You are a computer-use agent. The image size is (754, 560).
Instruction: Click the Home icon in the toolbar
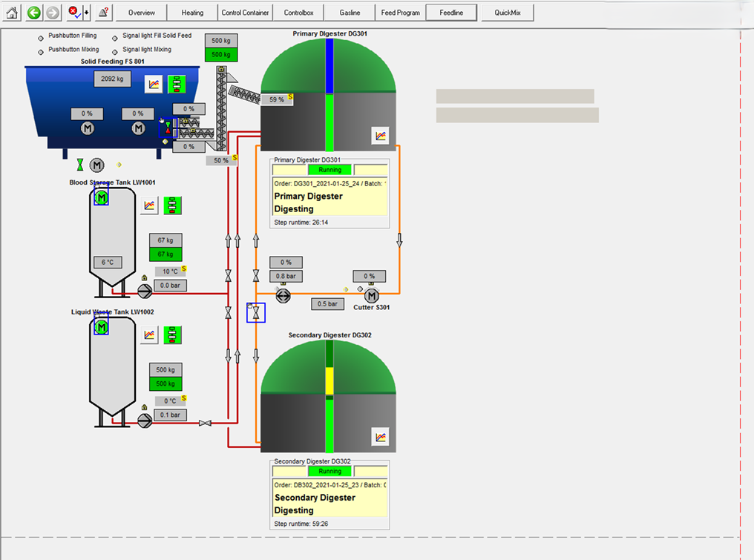click(12, 13)
